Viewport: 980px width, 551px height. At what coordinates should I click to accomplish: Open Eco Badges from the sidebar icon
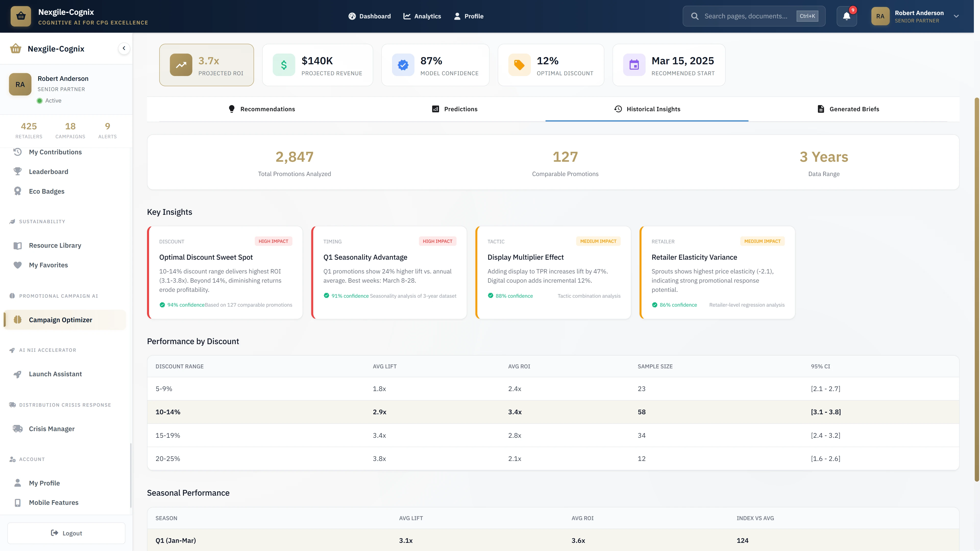click(18, 191)
